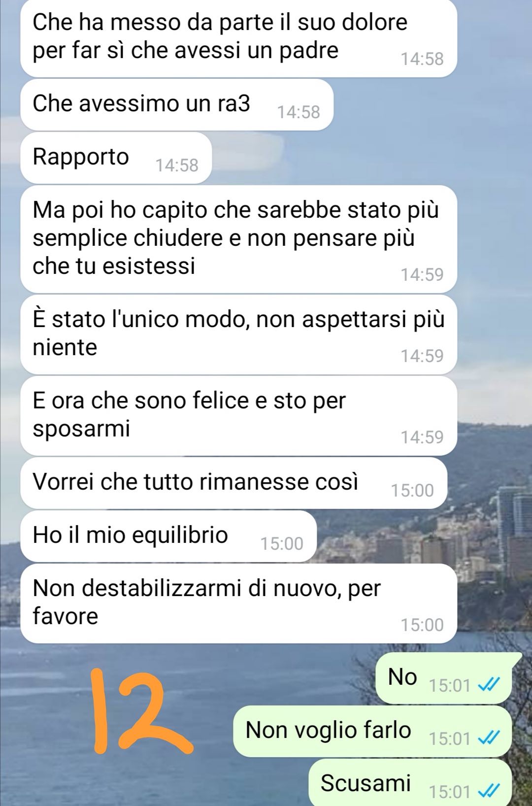Viewport: 532px width, 806px height.
Task: Select the 'È stato l'unico modo' message bubble
Action: tap(239, 335)
